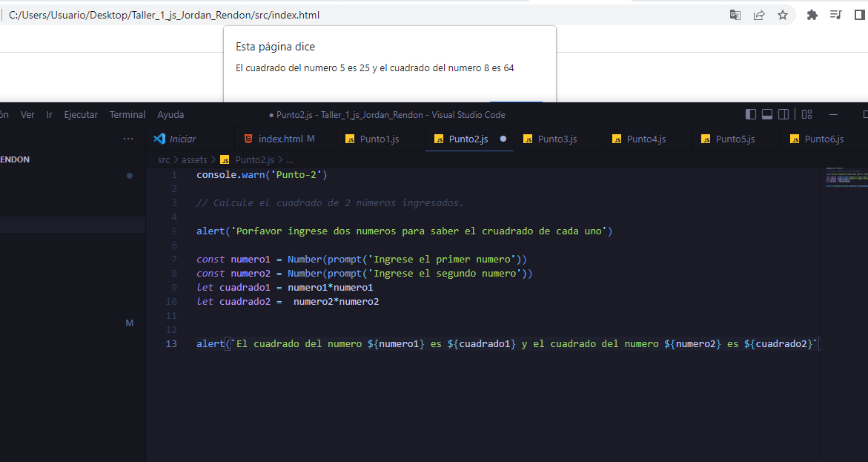Screen dimensions: 868x462
Task: Click the alert 'Porfavor ingrese dos numeros' line
Action: point(405,231)
